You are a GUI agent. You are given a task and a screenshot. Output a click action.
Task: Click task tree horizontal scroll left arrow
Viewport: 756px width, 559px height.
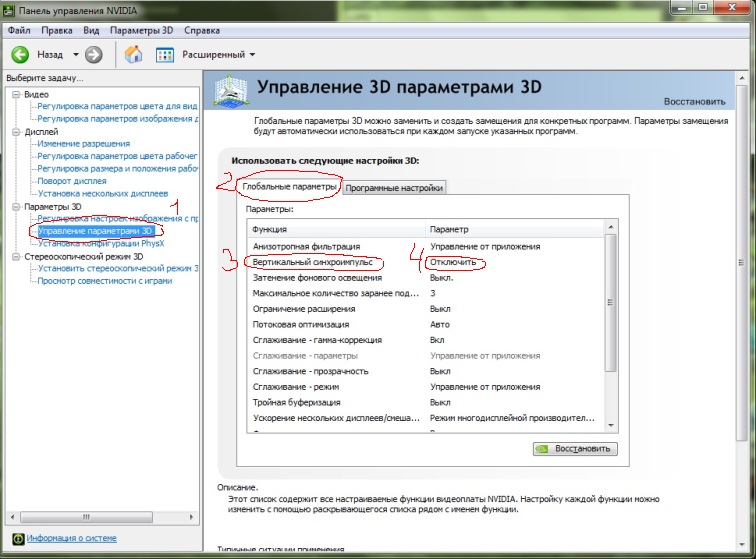pyautogui.click(x=12, y=517)
